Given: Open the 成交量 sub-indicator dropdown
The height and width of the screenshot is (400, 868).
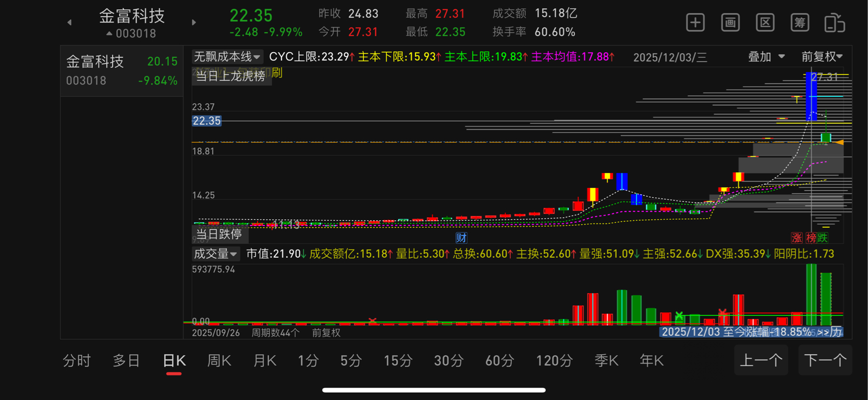Looking at the screenshot, I should tap(215, 254).
